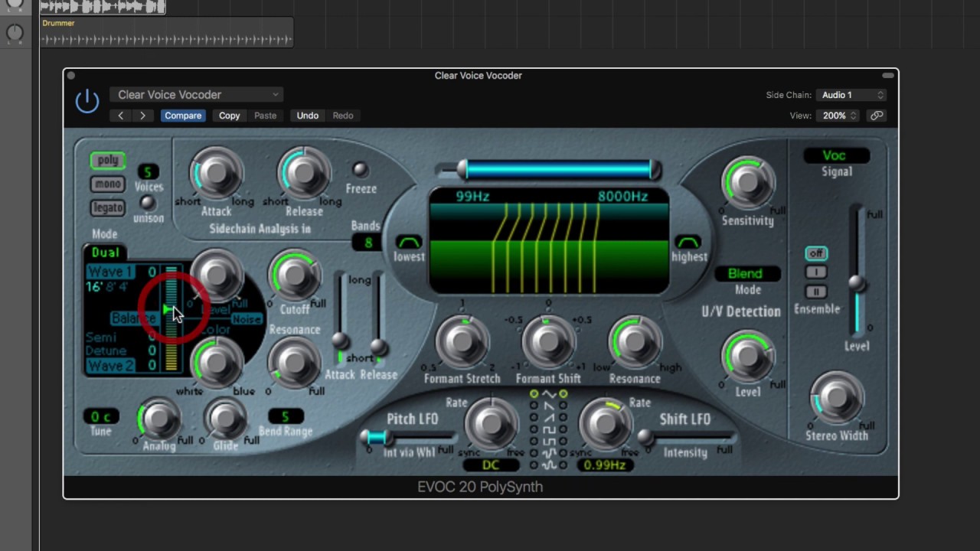The image size is (980, 551).
Task: Toggle the unison button
Action: (x=146, y=203)
